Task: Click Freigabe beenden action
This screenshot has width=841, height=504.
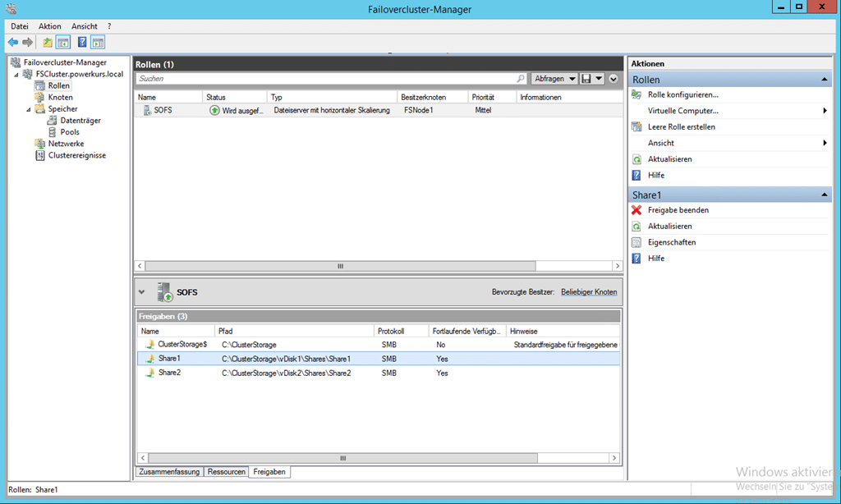Action: pyautogui.click(x=678, y=210)
